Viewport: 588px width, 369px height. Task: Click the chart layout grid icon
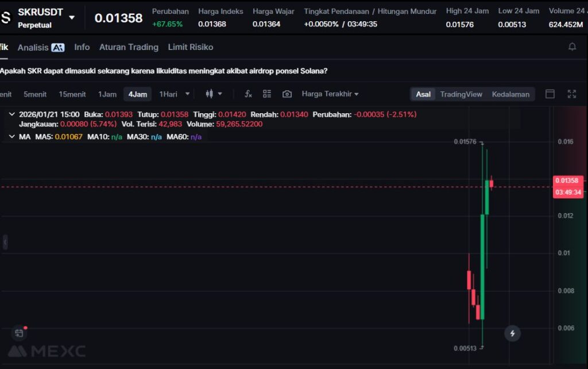point(267,94)
